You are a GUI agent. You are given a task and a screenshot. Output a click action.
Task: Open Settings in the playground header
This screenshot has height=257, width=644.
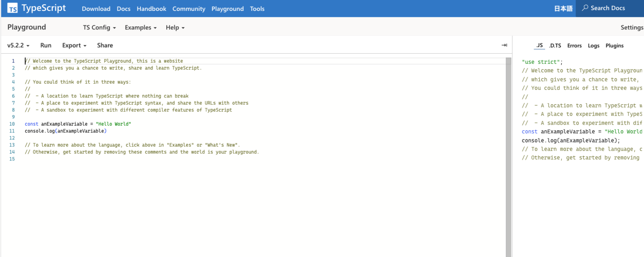point(631,28)
